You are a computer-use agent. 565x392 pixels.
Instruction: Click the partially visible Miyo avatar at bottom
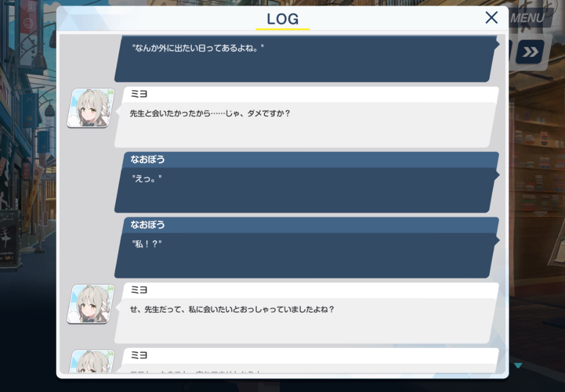click(x=91, y=361)
